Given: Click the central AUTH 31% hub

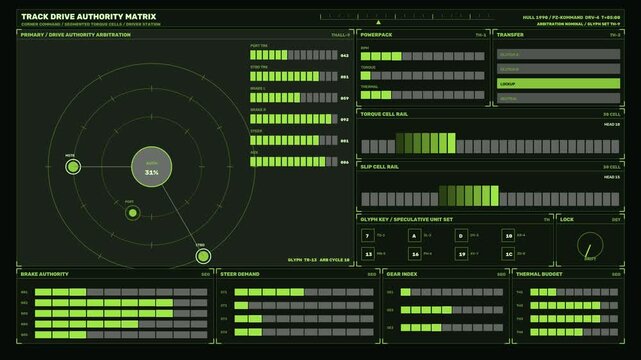Looking at the screenshot, I should 151,167.
